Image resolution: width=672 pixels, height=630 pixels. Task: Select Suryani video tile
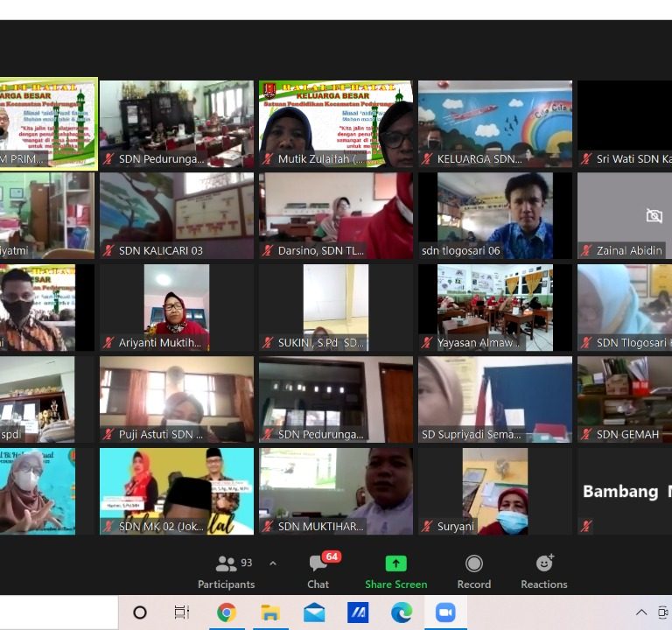(x=495, y=491)
